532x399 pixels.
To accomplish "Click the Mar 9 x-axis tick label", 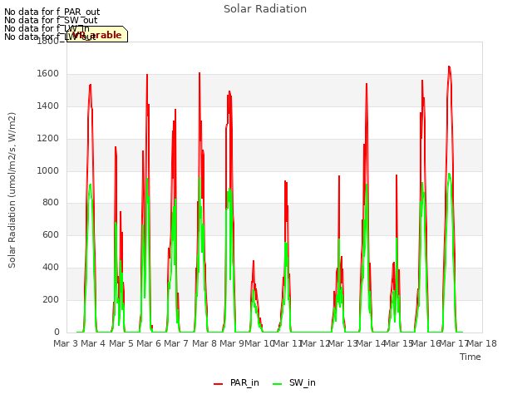I will point(232,343).
